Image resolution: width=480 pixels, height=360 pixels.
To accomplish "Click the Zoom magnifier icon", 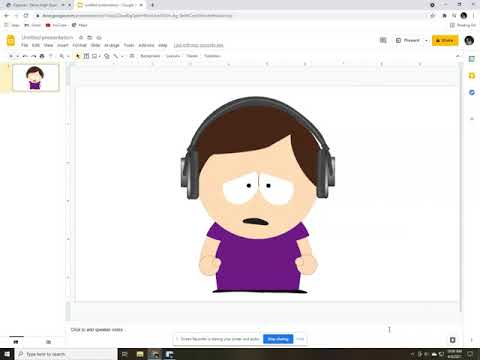I will click(x=62, y=56).
